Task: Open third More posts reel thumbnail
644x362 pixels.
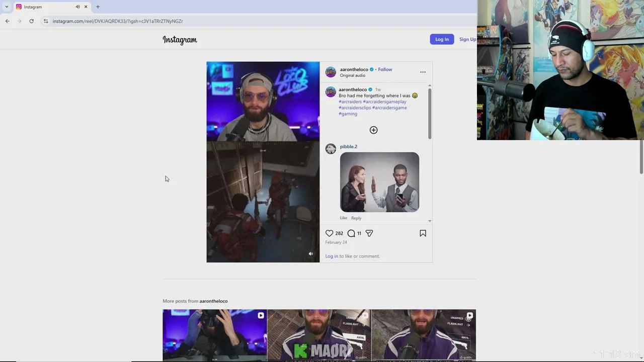Action: click(x=424, y=335)
